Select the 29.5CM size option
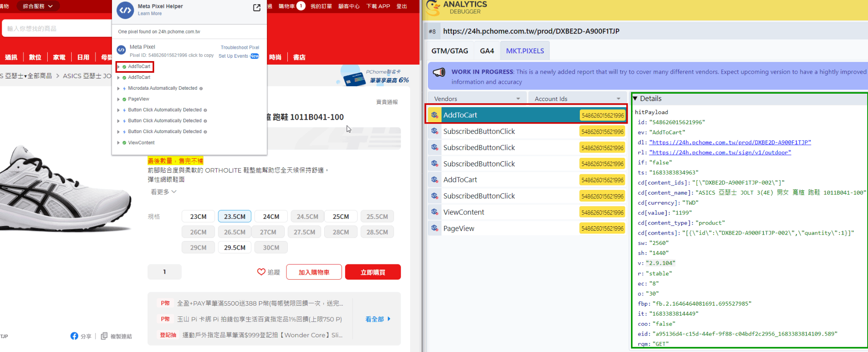The width and height of the screenshot is (868, 352). pos(235,248)
